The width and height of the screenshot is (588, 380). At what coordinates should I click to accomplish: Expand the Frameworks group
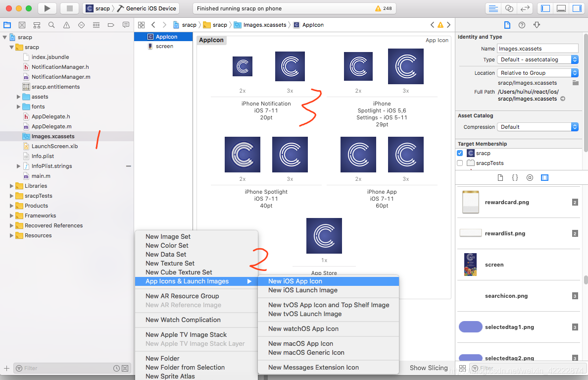click(11, 216)
